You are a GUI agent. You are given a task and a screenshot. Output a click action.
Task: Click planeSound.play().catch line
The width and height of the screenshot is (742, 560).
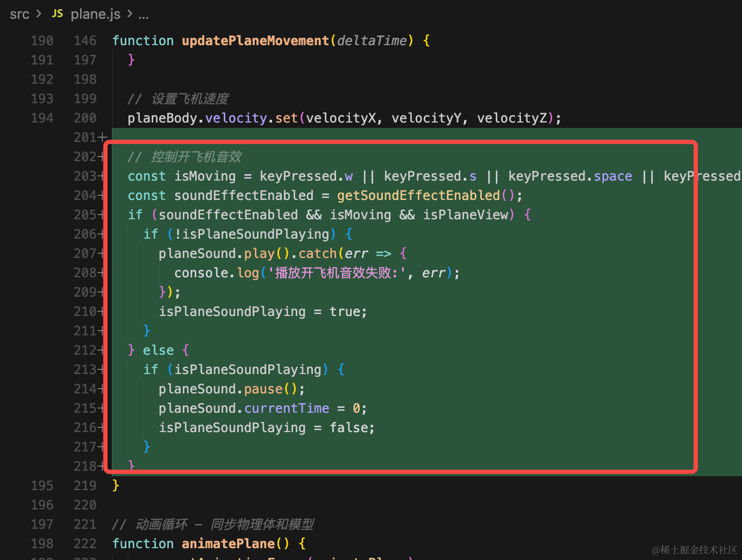click(283, 254)
